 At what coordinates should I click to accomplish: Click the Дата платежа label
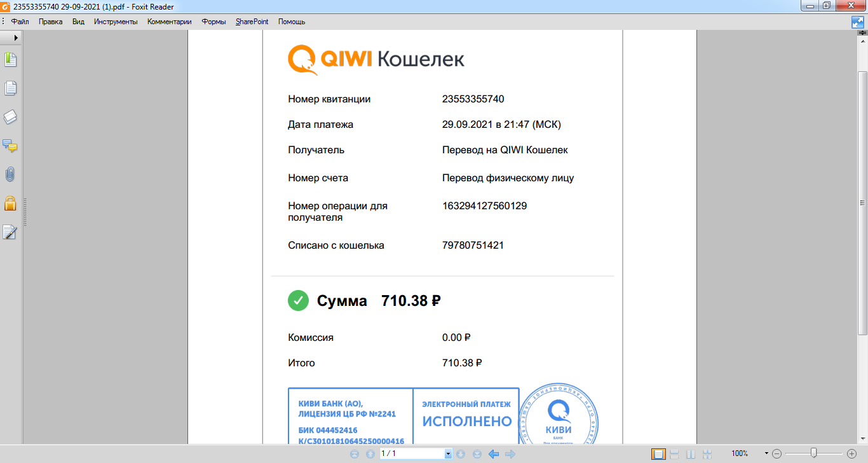pyautogui.click(x=321, y=125)
